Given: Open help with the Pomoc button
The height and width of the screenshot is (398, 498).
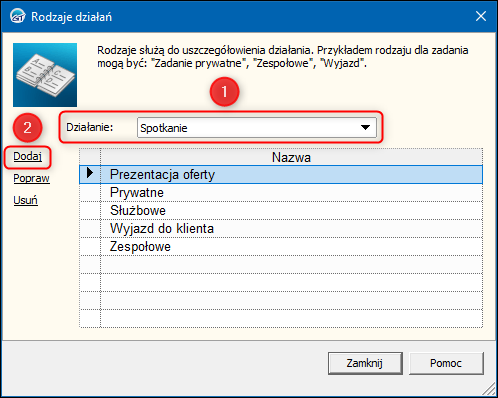Looking at the screenshot, I should click(446, 363).
